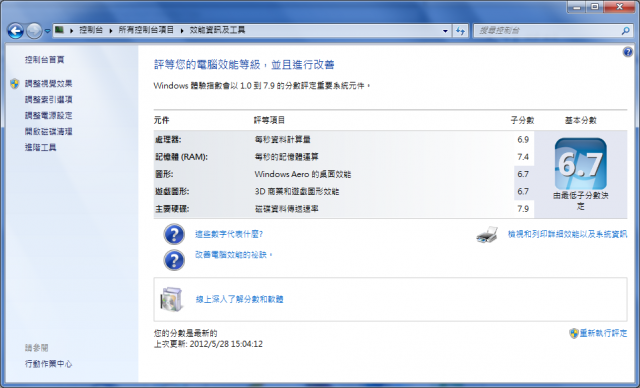Select 所有控制台項目 breadcrumb
This screenshot has width=640, height=388.
tap(146, 30)
